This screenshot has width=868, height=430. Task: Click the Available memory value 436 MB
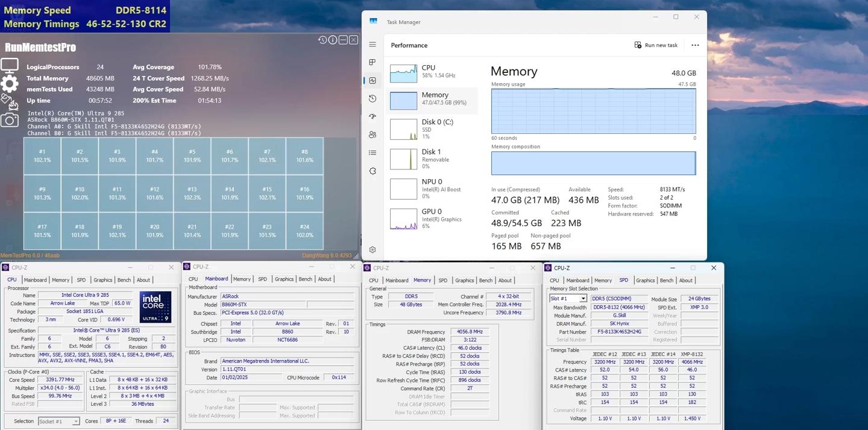(x=583, y=200)
